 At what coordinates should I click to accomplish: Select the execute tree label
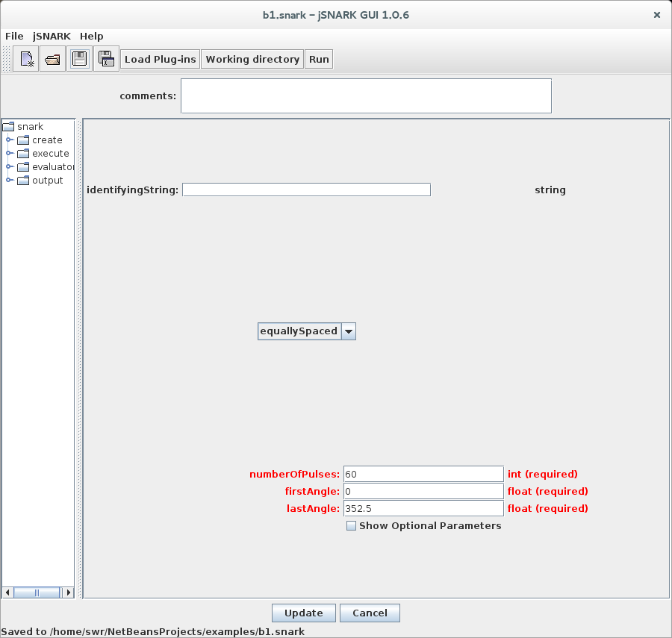51,153
